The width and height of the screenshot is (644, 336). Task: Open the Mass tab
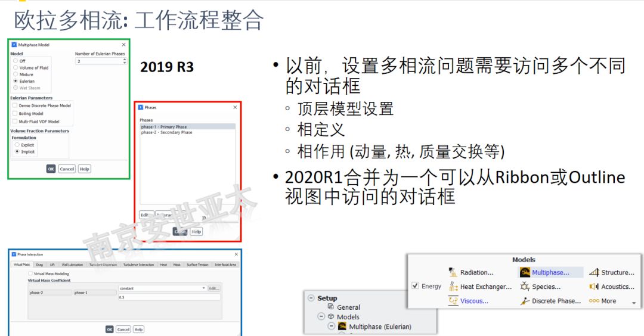(177, 265)
